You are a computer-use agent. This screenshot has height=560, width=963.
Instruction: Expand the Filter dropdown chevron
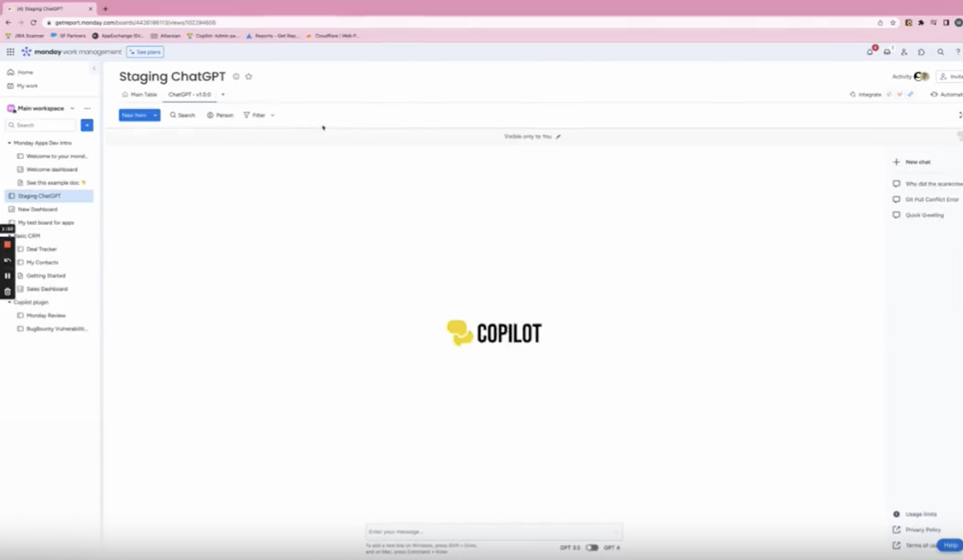[273, 115]
